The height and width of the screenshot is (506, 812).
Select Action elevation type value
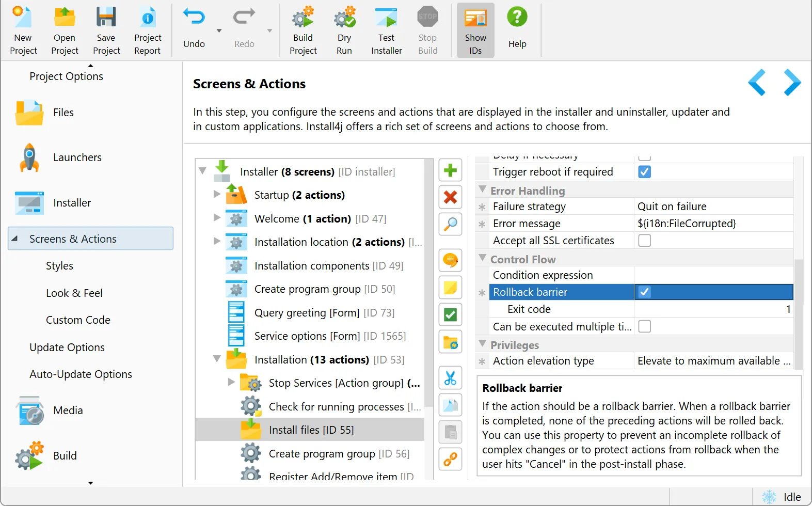(713, 361)
